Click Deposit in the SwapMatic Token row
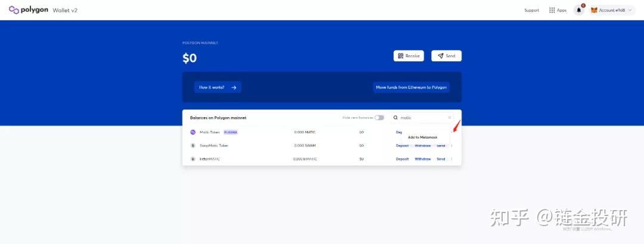 (402, 146)
